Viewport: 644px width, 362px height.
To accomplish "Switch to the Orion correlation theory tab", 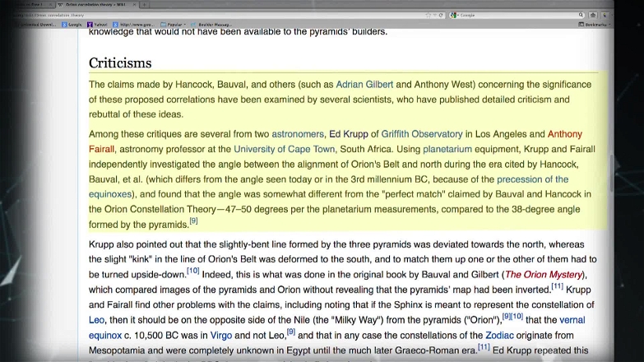I will (97, 4).
